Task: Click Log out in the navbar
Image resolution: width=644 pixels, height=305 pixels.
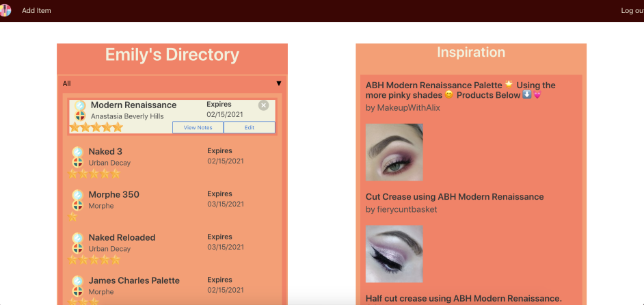Action: (x=632, y=11)
